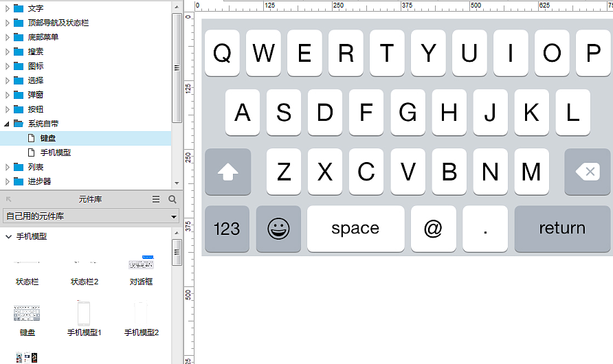Collapse the 手机模型 library section
The image size is (613, 364).
(x=9, y=237)
